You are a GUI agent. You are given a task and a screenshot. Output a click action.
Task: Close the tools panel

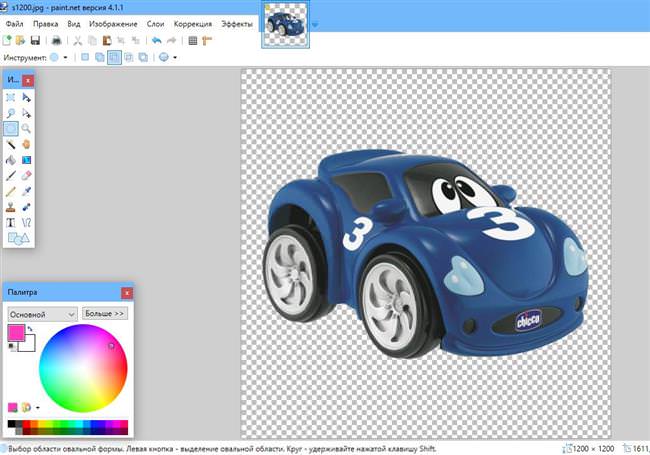(x=28, y=80)
